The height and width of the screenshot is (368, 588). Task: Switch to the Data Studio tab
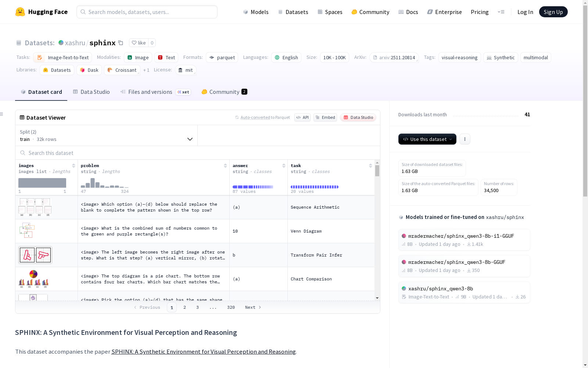coord(91,92)
